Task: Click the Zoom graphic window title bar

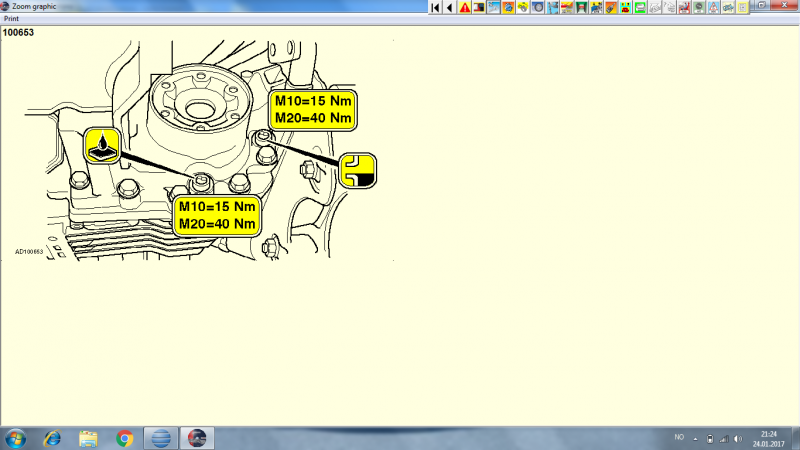Action: (x=200, y=6)
